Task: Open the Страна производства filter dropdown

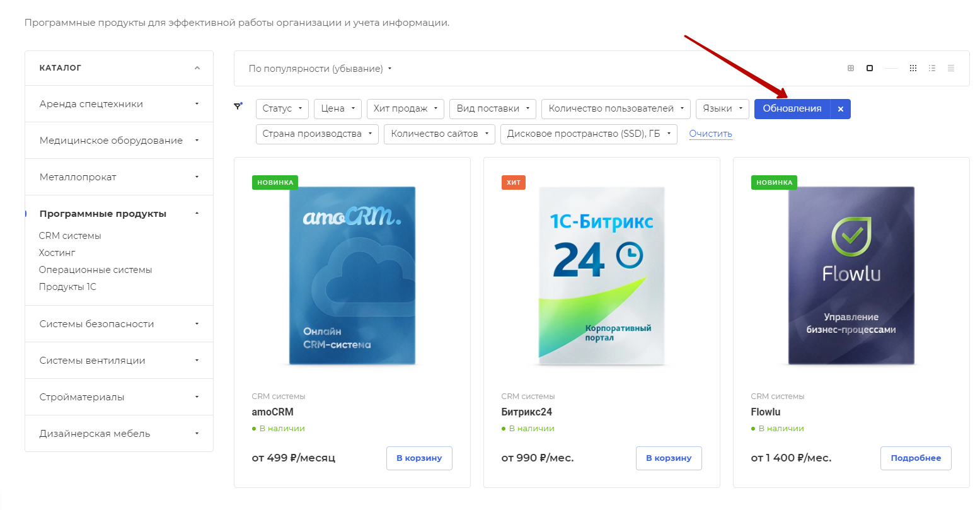Action: (317, 134)
